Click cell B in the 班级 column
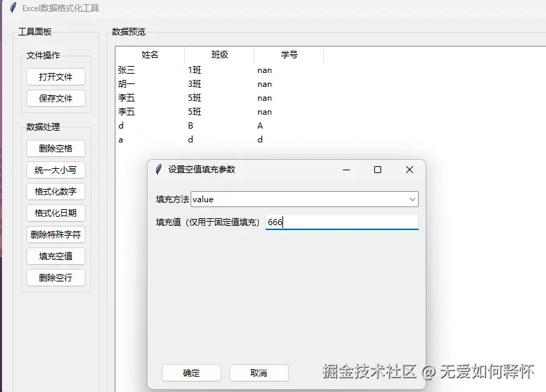546x392 pixels. click(191, 126)
